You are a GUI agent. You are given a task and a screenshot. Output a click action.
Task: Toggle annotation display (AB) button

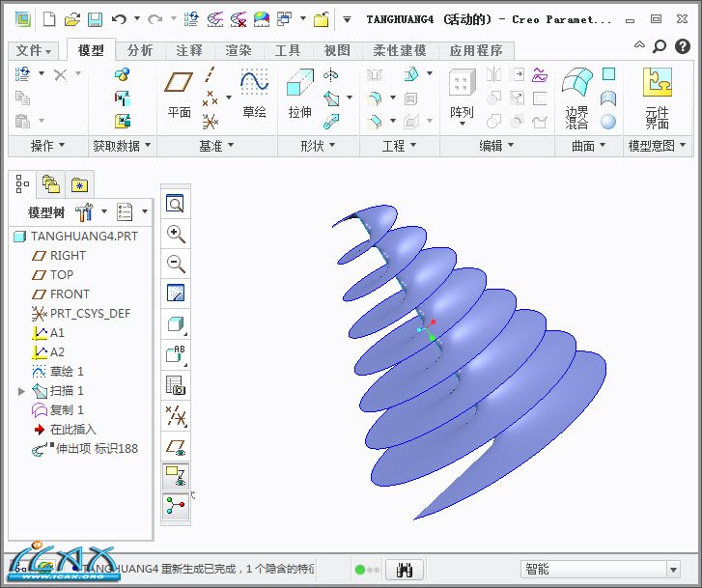[x=176, y=354]
